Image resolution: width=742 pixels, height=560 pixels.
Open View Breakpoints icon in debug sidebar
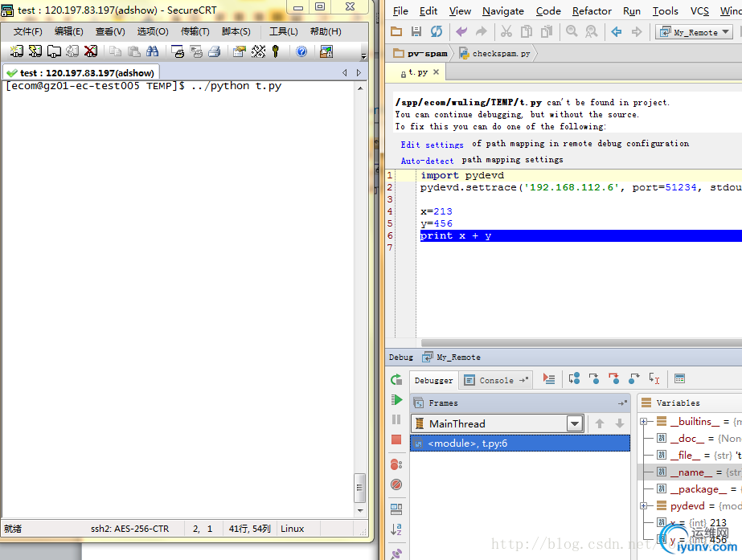[396, 464]
